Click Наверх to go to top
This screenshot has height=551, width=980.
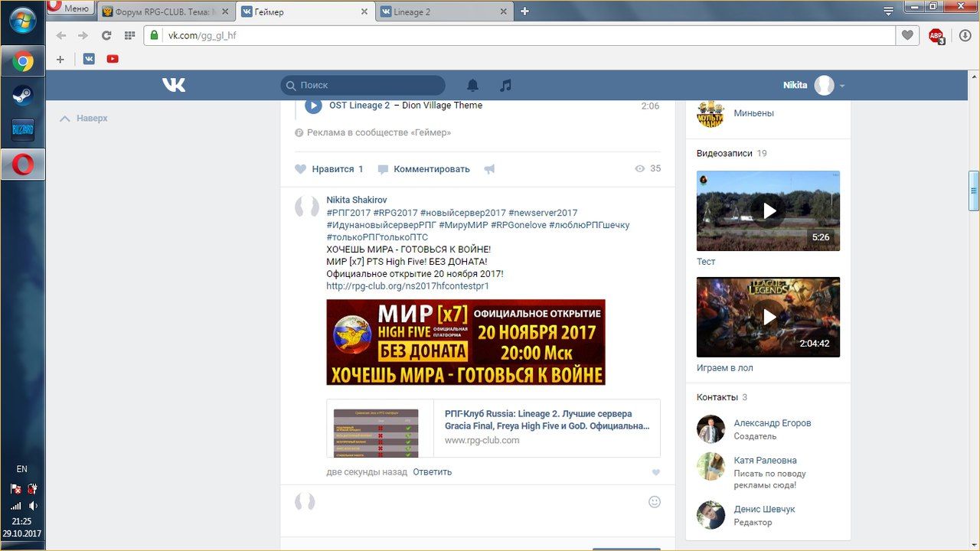click(84, 119)
